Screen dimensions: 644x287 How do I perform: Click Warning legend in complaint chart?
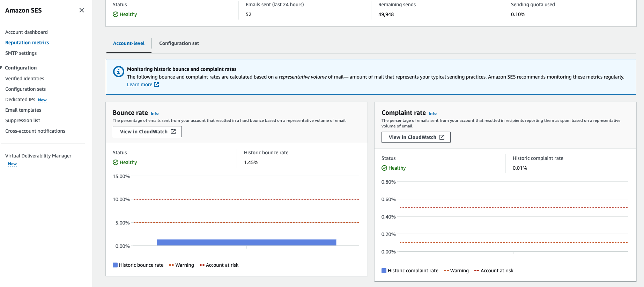pos(456,271)
